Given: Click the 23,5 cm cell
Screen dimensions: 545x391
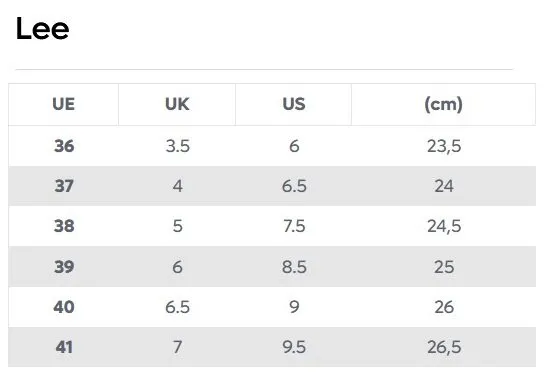Looking at the screenshot, I should click(444, 146).
